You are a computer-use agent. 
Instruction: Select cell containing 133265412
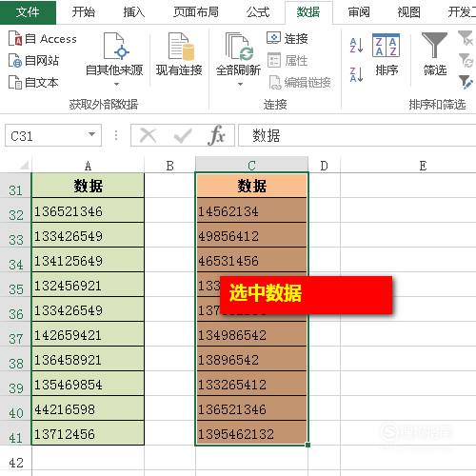[x=251, y=384]
